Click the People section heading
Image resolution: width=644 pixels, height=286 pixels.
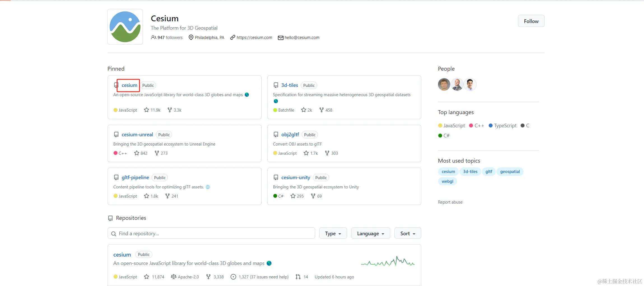pyautogui.click(x=446, y=69)
